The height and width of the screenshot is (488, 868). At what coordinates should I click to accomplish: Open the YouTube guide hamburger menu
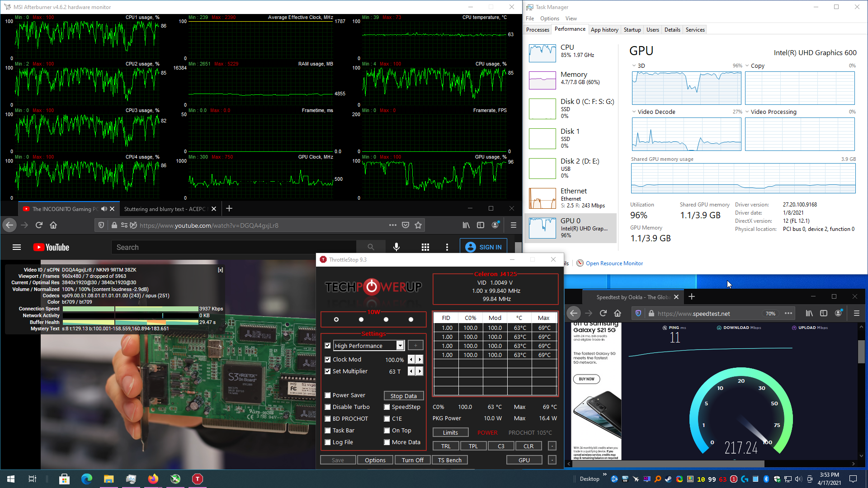[17, 247]
